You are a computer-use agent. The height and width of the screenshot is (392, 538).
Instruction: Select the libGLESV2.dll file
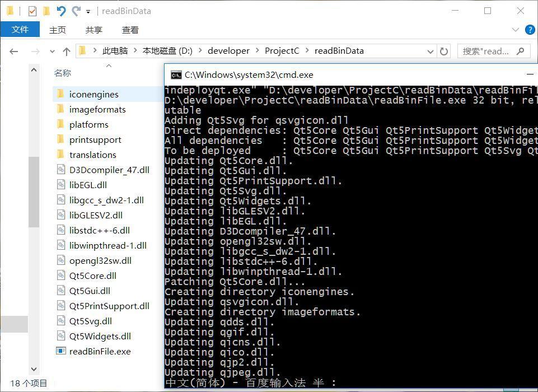96,215
